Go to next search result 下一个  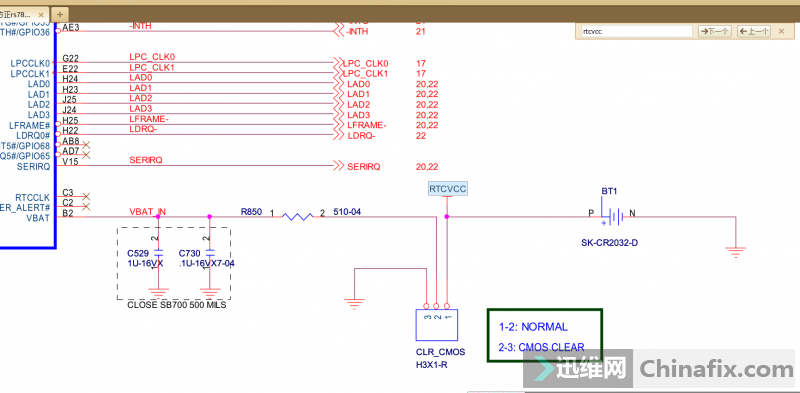click(714, 31)
